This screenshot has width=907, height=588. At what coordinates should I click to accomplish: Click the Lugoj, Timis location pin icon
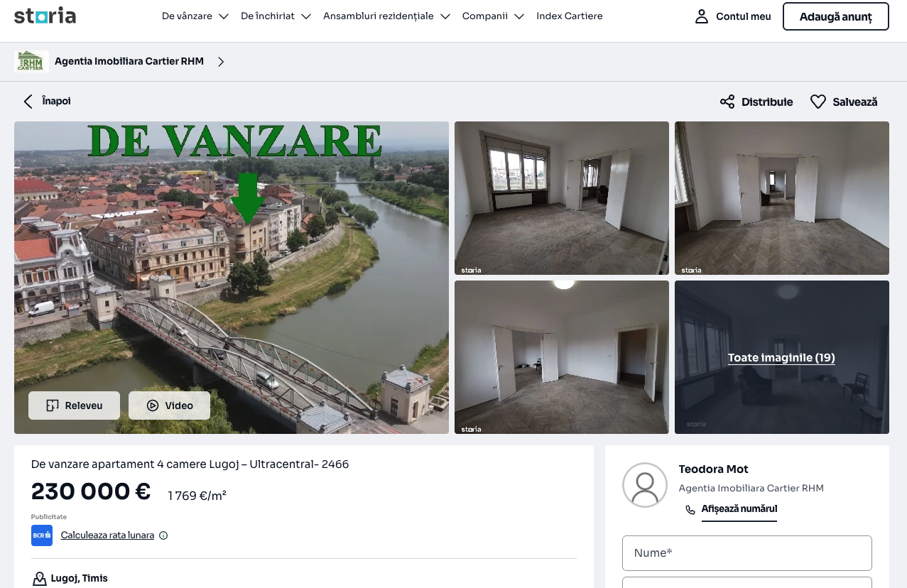point(39,579)
